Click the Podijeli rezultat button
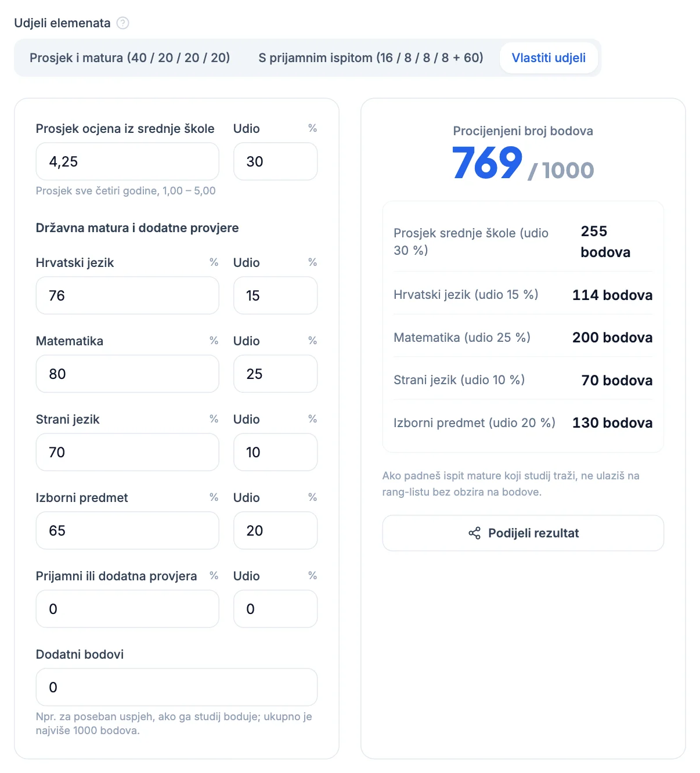The width and height of the screenshot is (700, 773). click(x=523, y=533)
